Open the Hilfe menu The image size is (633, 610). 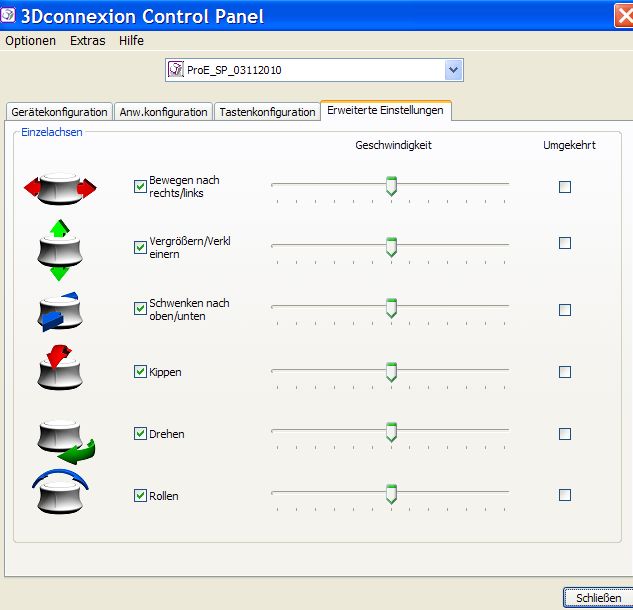tap(131, 41)
